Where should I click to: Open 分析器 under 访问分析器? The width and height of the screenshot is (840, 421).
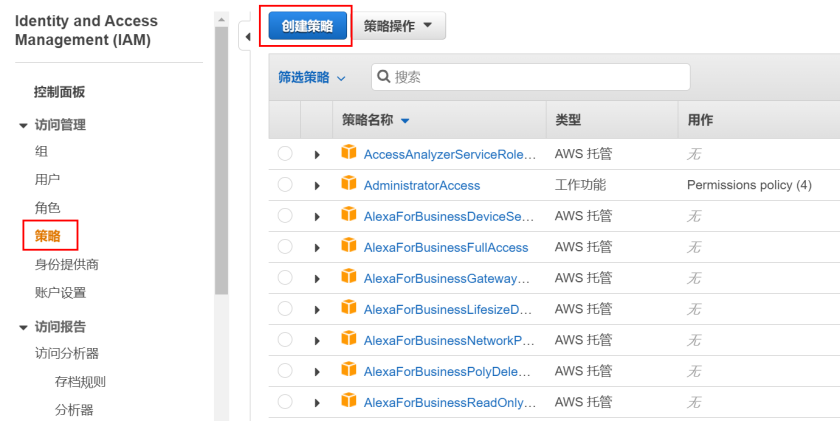[x=74, y=410]
